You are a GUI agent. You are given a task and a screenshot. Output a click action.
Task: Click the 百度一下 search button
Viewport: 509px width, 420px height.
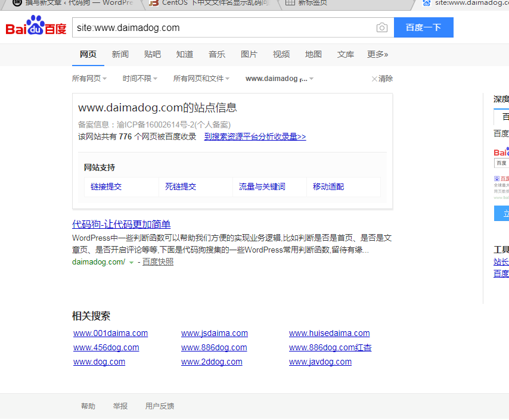(x=423, y=27)
